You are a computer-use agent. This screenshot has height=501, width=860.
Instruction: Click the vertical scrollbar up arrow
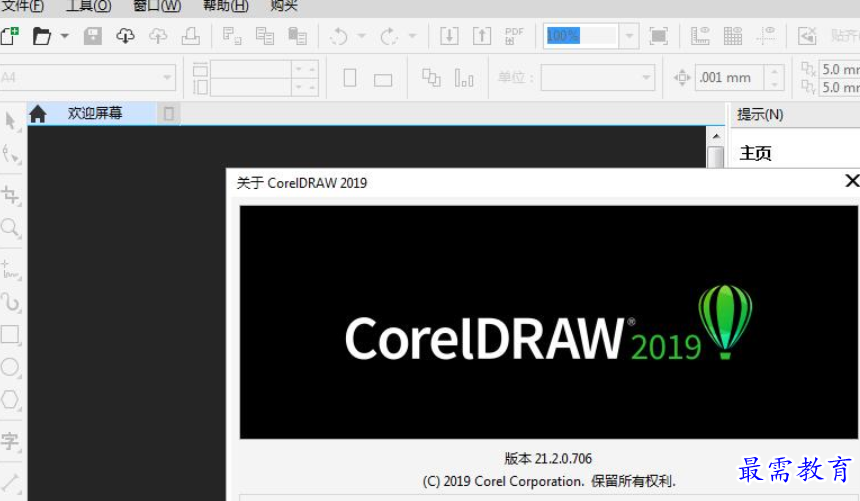tap(716, 136)
